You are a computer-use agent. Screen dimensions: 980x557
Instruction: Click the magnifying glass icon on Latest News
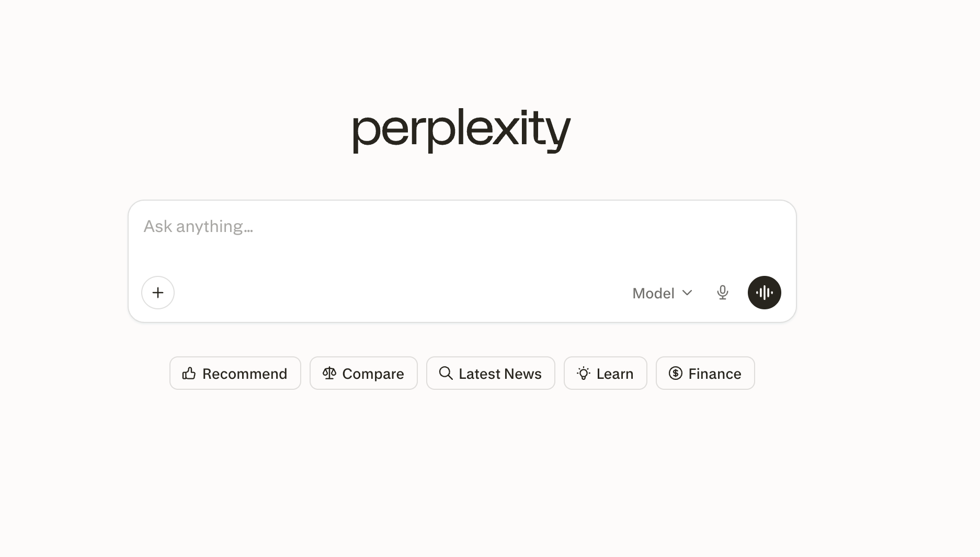pos(446,373)
